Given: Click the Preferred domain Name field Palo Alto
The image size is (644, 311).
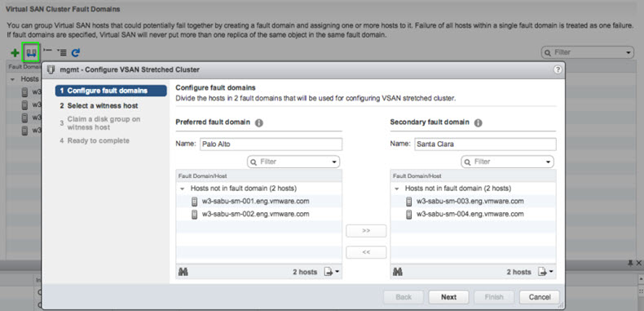Looking at the screenshot, I should click(271, 144).
